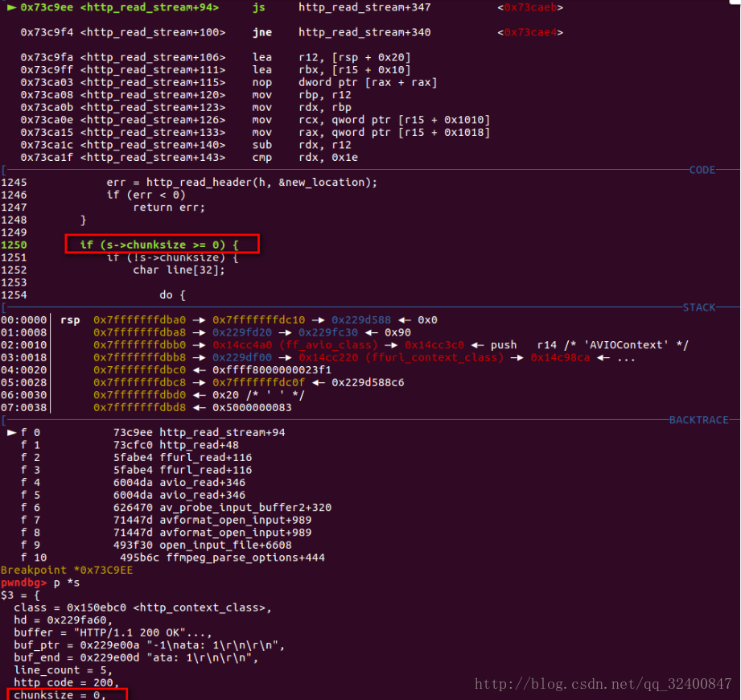Click the nop dword ptr instruction line

pos(228,82)
